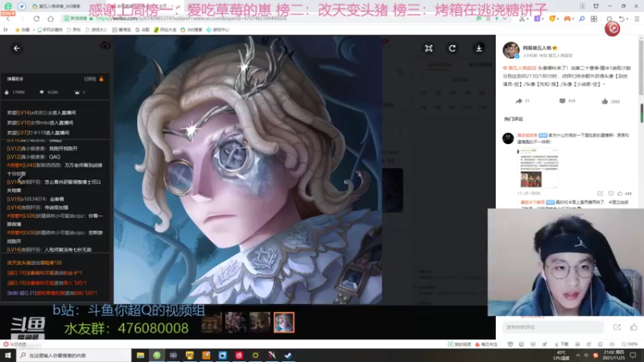Click the undo closed tab arrow icon
Screen dimensions: 644x362
[621, 19]
